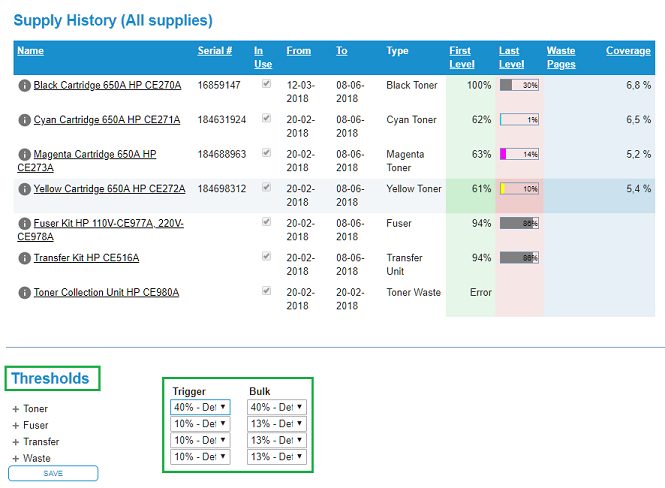Open Transfer Kit HP CE516A link
665x488 pixels.
86,258
